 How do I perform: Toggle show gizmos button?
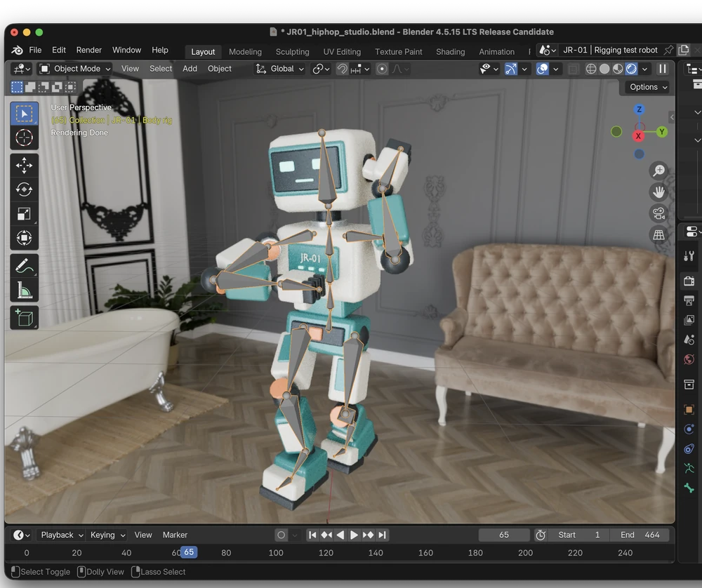point(511,69)
